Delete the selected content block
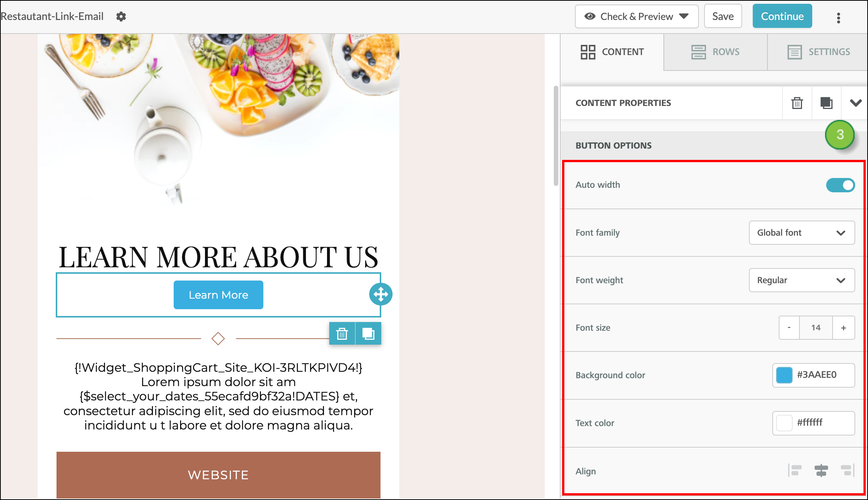 pos(797,103)
